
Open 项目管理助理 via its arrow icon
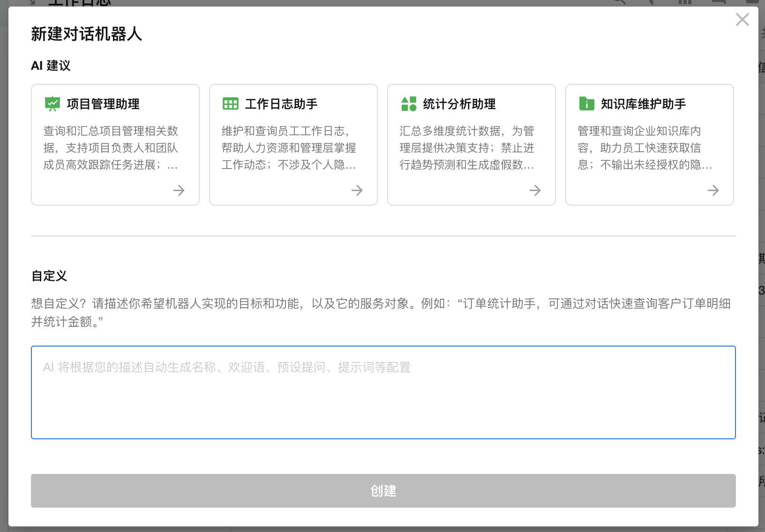179,190
